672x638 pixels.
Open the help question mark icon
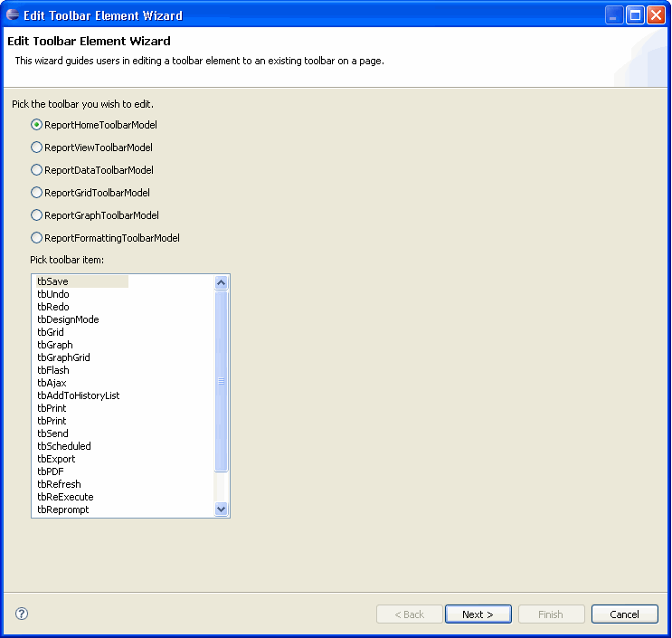point(22,614)
